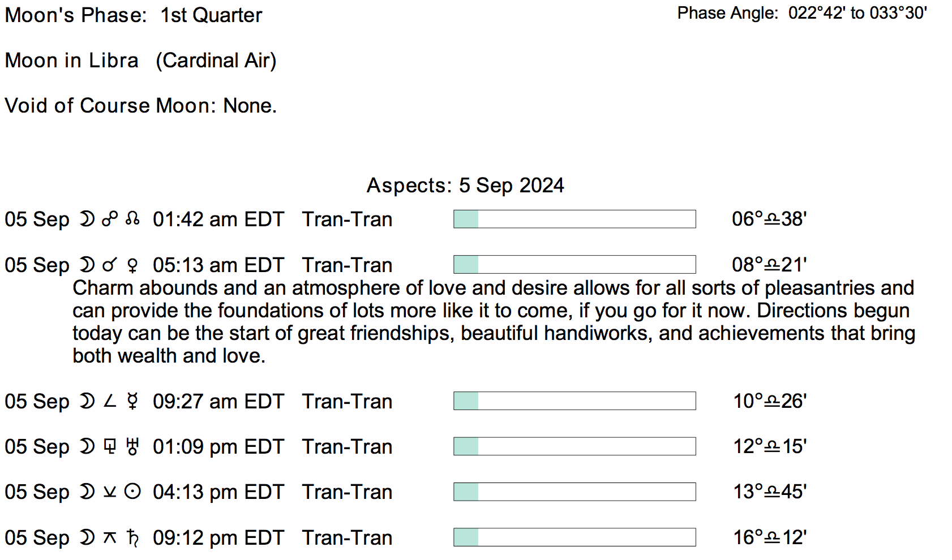This screenshot has width=952, height=560.
Task: Click the Venus symbol in the 05:13 am row
Action: pos(132,265)
